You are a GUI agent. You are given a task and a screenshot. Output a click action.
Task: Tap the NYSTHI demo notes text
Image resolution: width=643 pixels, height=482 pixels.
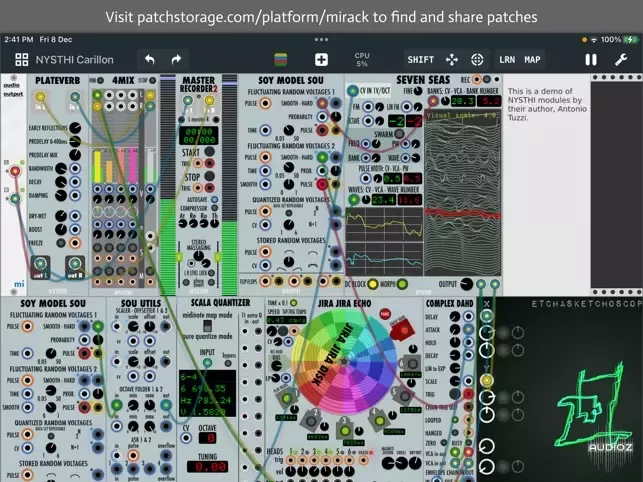547,104
